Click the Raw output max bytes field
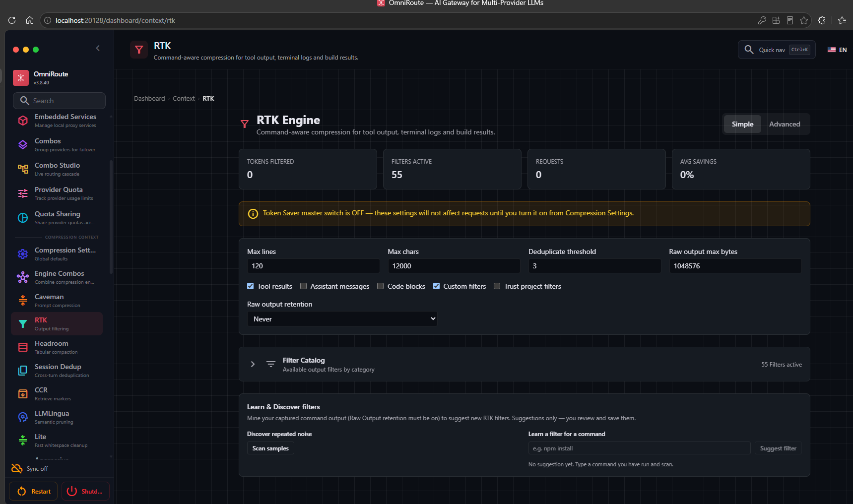Image resolution: width=853 pixels, height=504 pixels. click(735, 266)
